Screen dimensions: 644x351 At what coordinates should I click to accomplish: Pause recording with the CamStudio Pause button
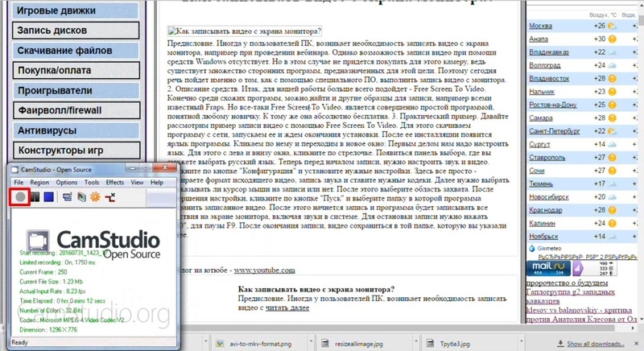tap(35, 197)
